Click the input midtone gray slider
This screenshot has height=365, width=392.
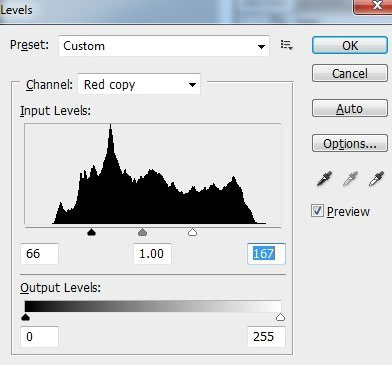click(x=143, y=232)
